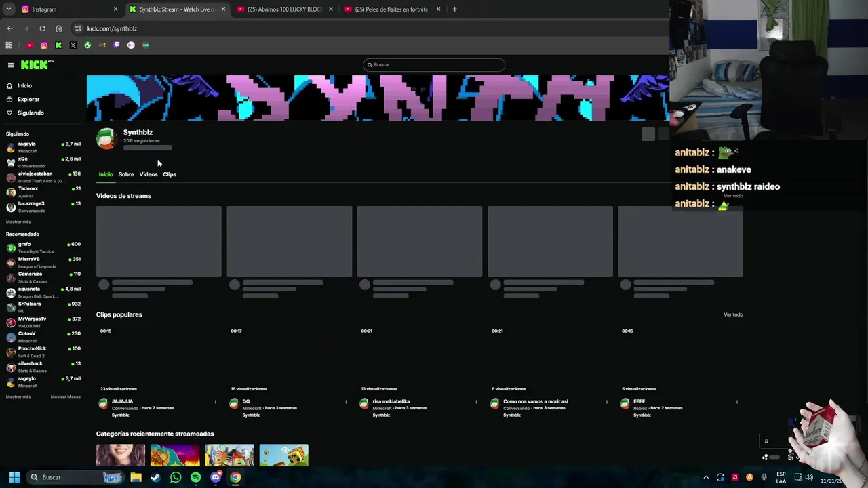Open recommended channel MisrraVB
The image size is (868, 488).
click(43, 262)
